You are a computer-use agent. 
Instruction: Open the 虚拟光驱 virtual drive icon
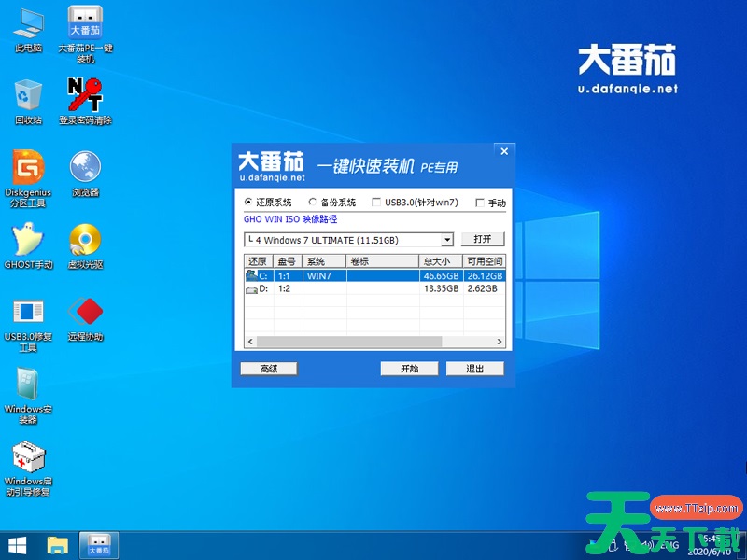(x=85, y=242)
